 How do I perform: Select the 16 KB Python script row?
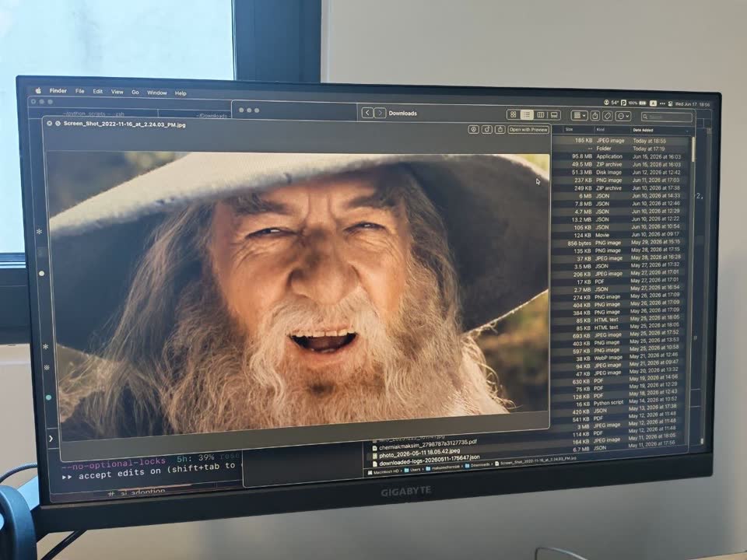[619, 403]
